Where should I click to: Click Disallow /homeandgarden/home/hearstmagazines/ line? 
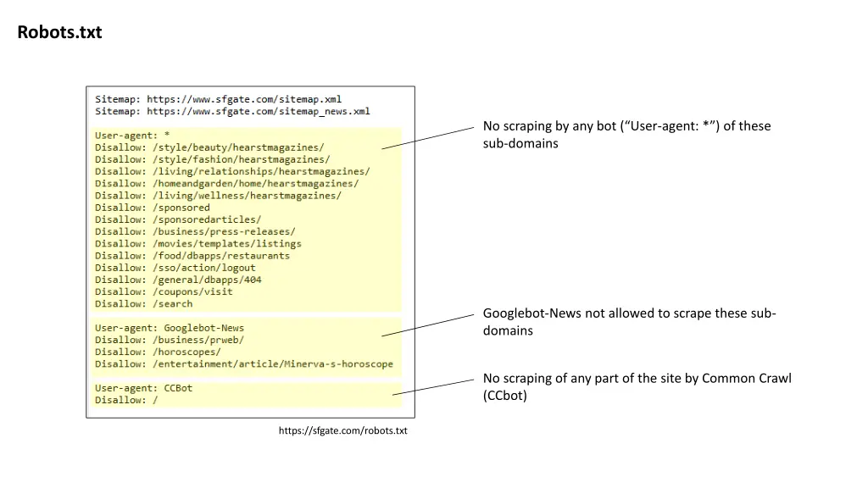226,184
